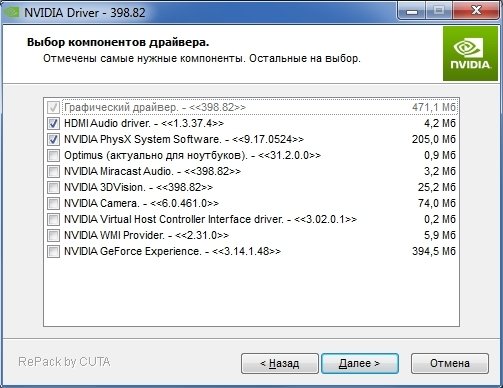This screenshot has height=388, width=503.
Task: Select the NVIDIA Camera checkbox
Action: pyautogui.click(x=53, y=203)
